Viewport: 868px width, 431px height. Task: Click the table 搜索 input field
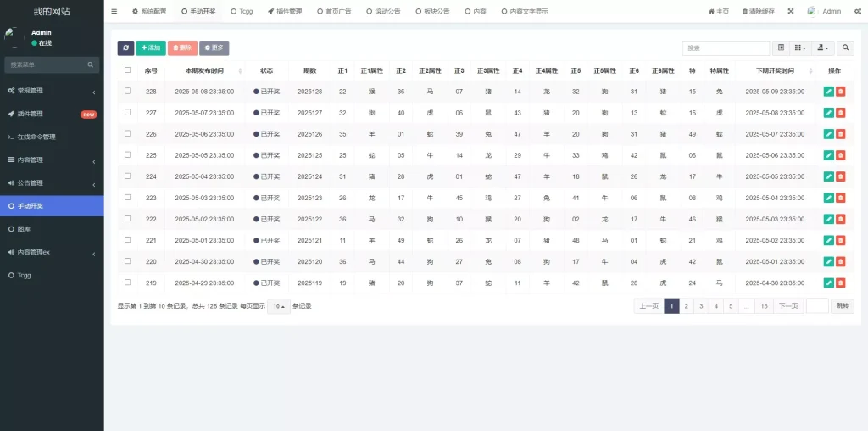tap(726, 48)
